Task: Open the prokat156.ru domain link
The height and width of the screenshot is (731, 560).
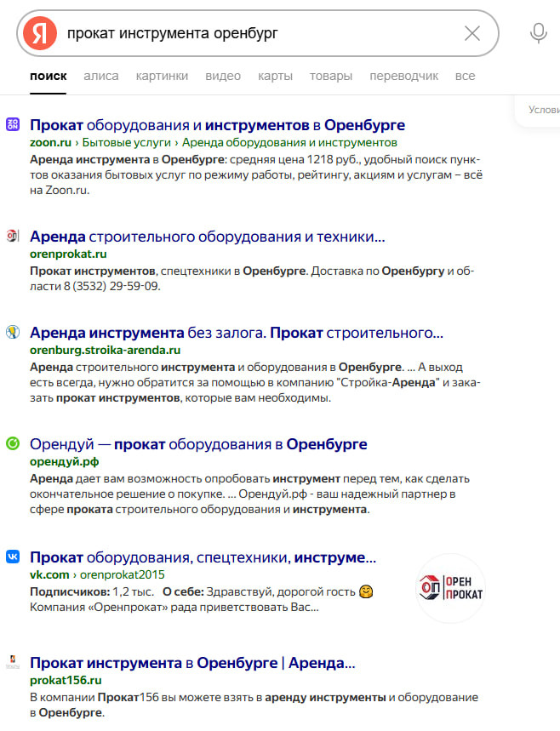Action: point(66,680)
